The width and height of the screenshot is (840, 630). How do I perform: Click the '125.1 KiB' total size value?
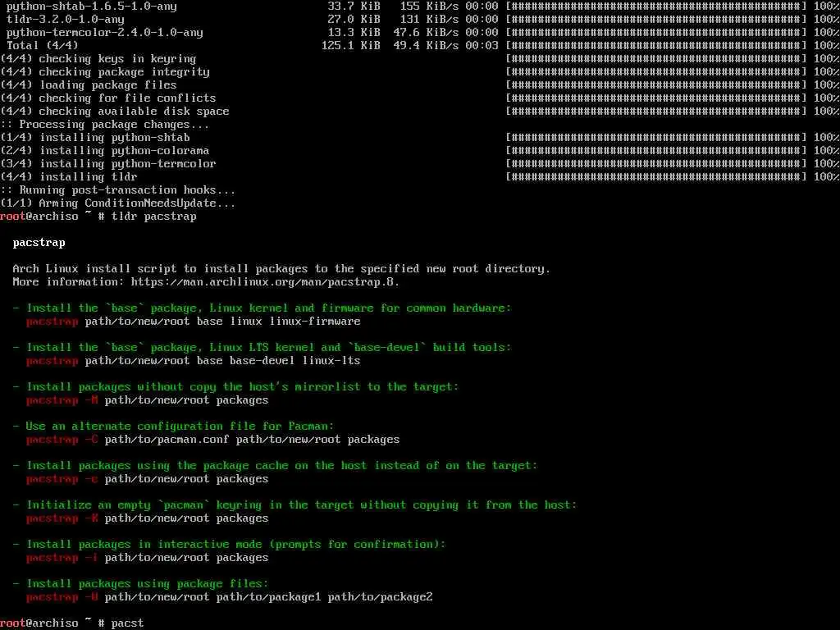point(351,46)
